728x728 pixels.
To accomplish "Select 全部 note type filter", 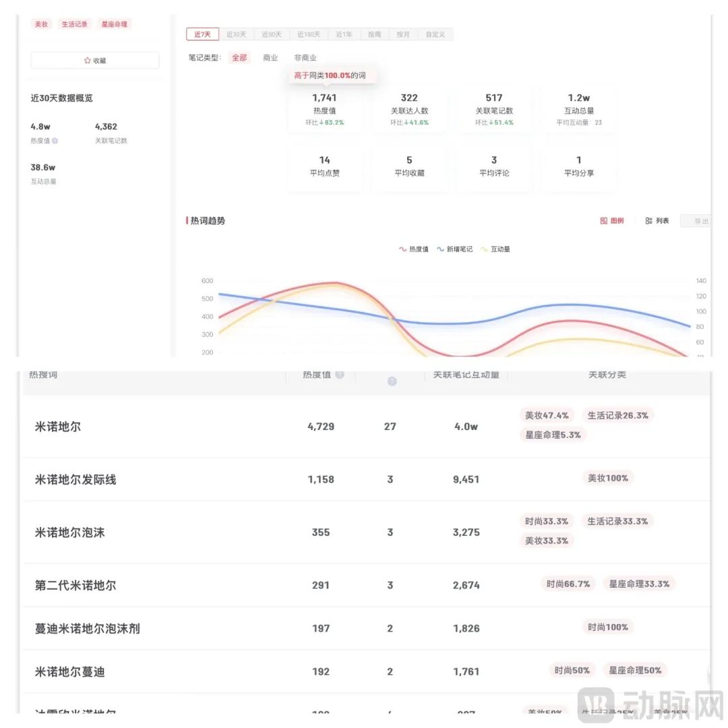I will (x=239, y=58).
